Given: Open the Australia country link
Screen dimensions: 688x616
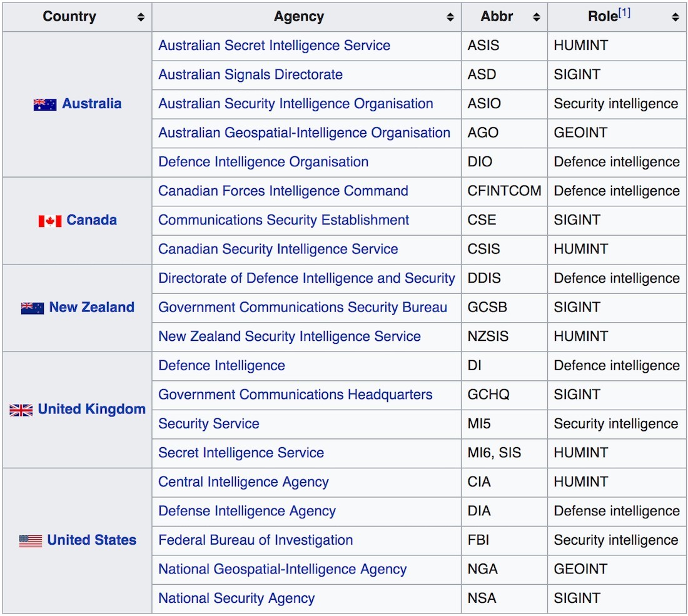Looking at the screenshot, I should tap(92, 104).
